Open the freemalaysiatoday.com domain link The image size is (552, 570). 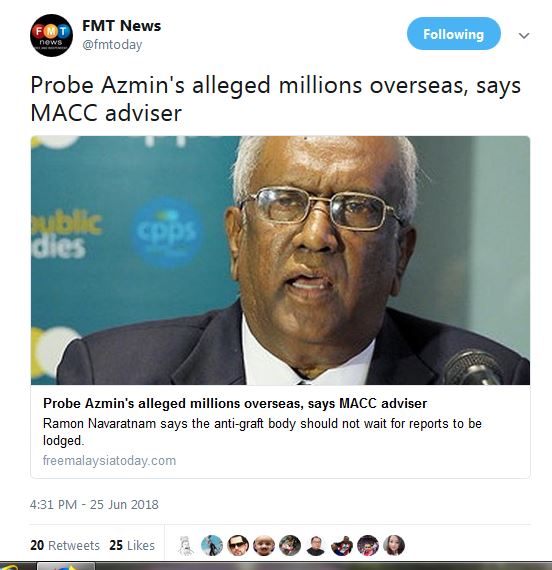coord(109,461)
